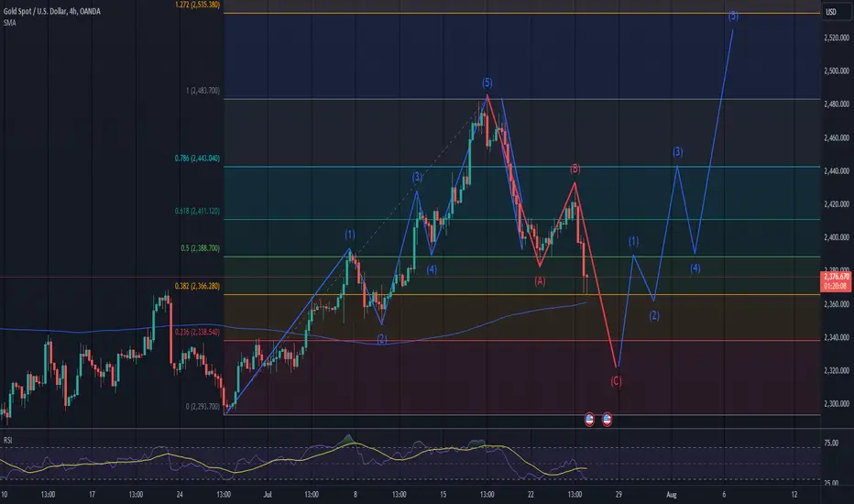Click the RSI scale value 25.00
The width and height of the screenshot is (854, 504).
(831, 483)
